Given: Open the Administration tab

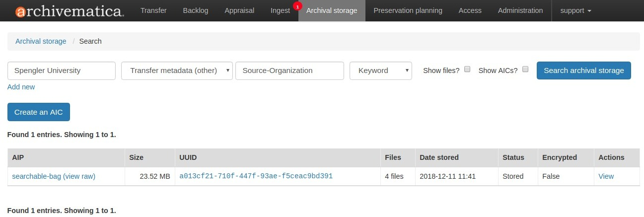Looking at the screenshot, I should pos(520,10).
